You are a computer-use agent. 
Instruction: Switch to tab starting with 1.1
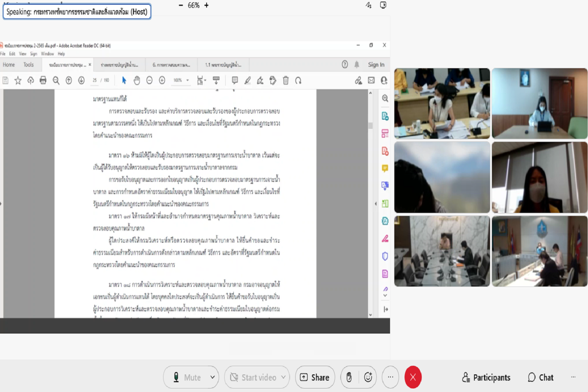click(x=223, y=65)
